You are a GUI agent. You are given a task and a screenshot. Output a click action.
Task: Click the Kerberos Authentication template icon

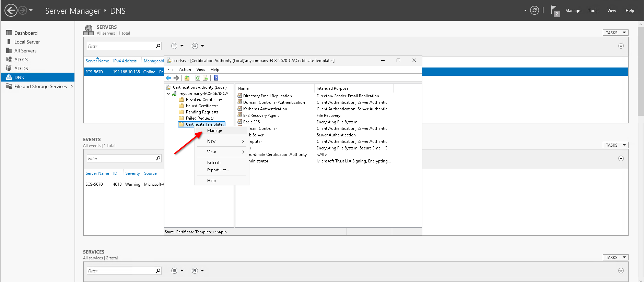point(240,109)
